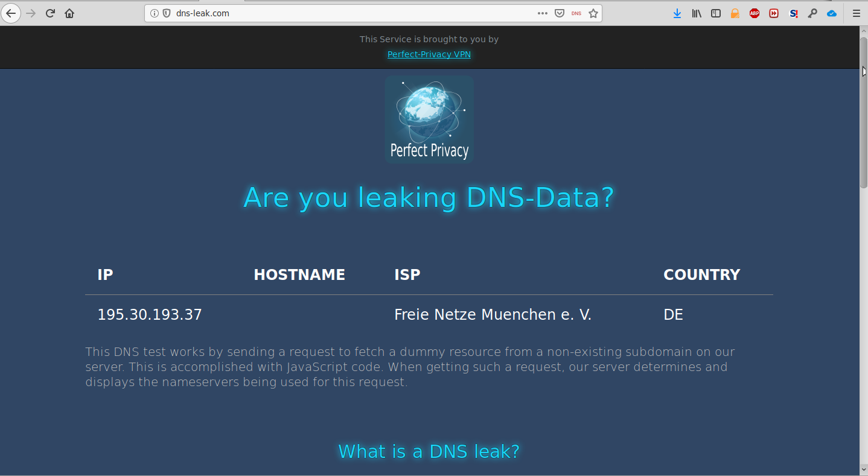Click the greyed forward arrow button
This screenshot has height=476, width=868.
(x=31, y=13)
